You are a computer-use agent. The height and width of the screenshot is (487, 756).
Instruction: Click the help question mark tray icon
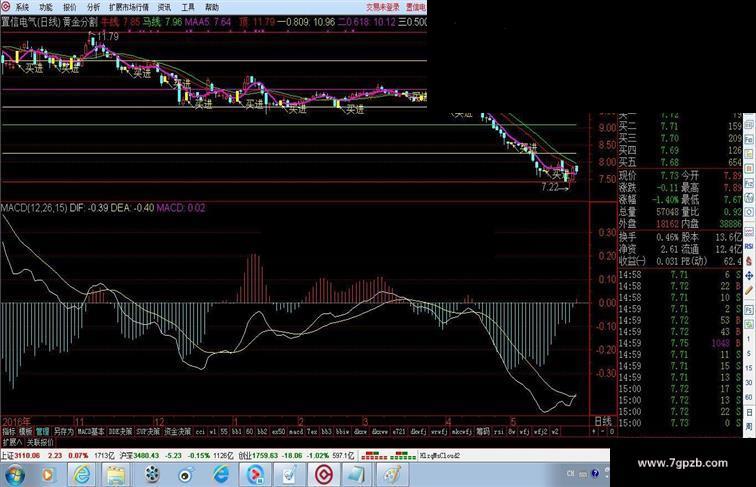[x=595, y=473]
